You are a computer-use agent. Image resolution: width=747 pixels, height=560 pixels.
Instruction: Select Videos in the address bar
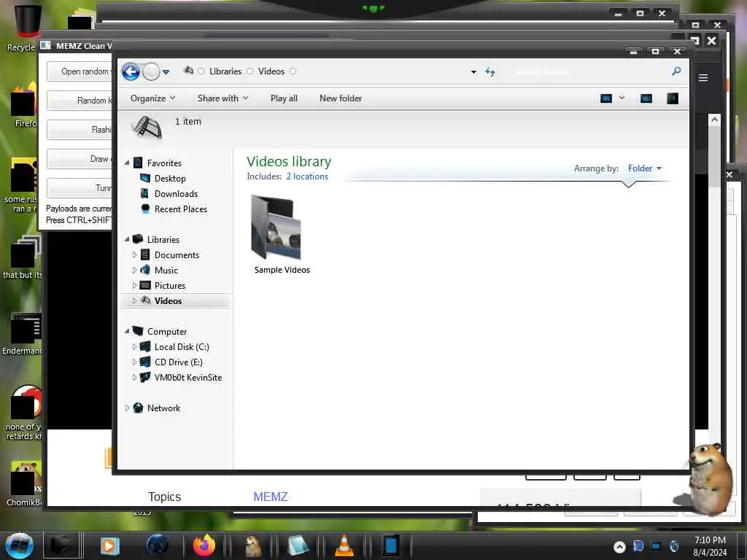coord(271,71)
